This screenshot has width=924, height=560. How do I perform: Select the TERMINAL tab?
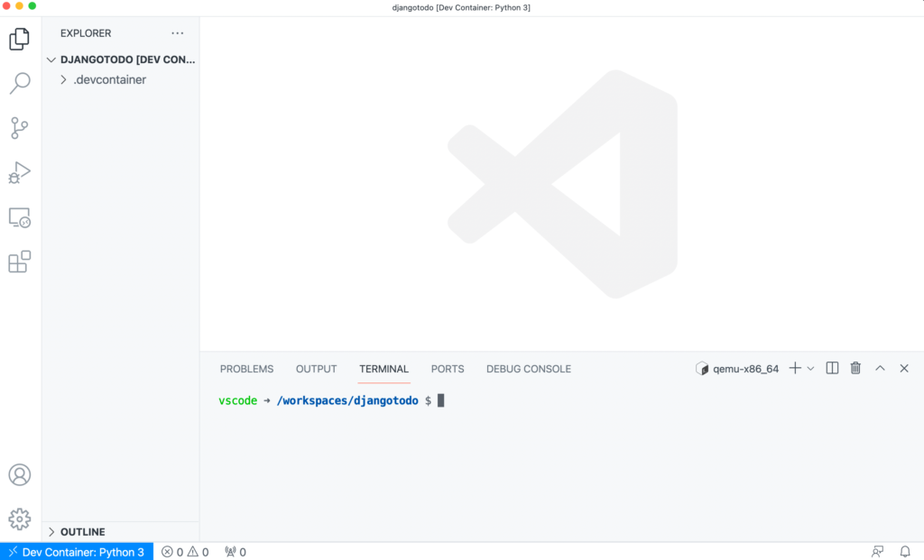point(383,369)
